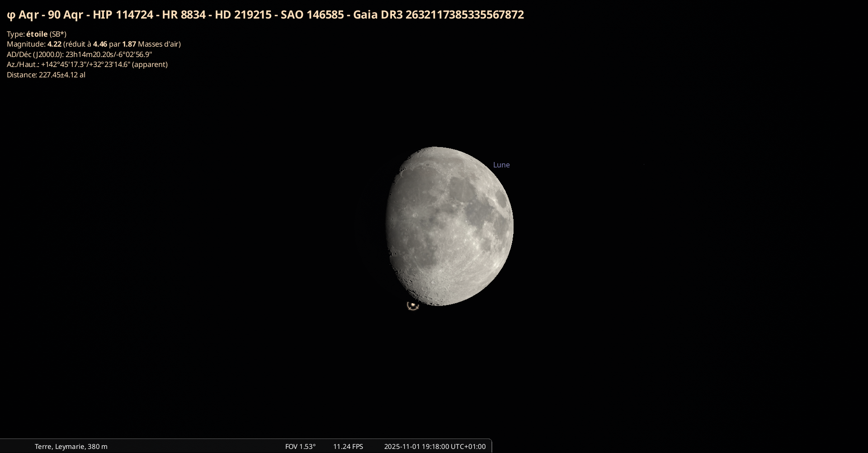Click the Magnitude 4.22 info line

94,44
